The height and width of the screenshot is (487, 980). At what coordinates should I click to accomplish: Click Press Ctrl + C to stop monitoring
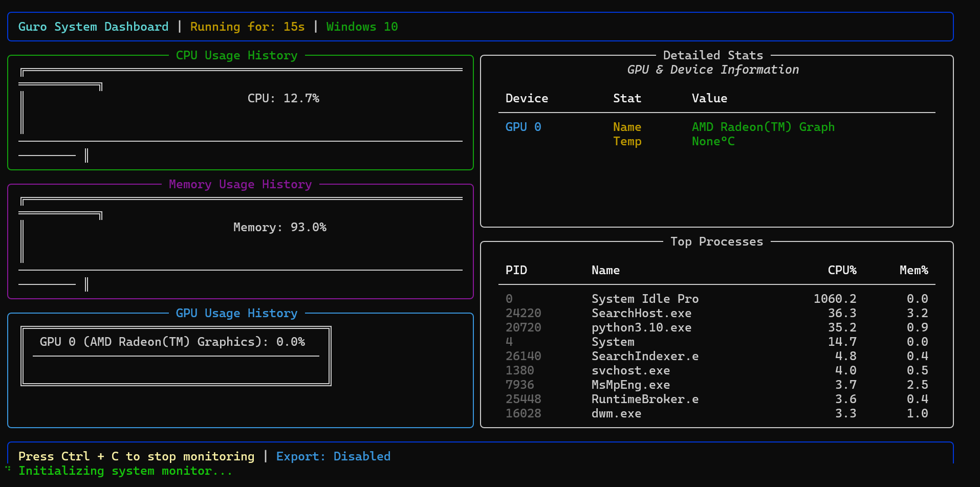click(137, 456)
